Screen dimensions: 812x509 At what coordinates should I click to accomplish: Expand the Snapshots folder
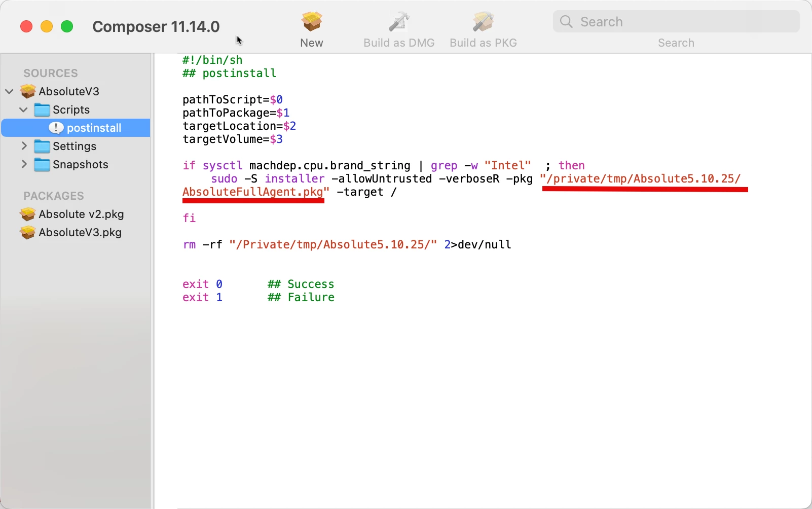[24, 164]
